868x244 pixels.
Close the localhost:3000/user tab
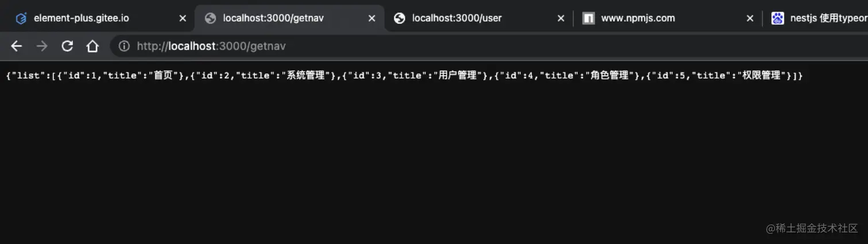[x=561, y=18]
